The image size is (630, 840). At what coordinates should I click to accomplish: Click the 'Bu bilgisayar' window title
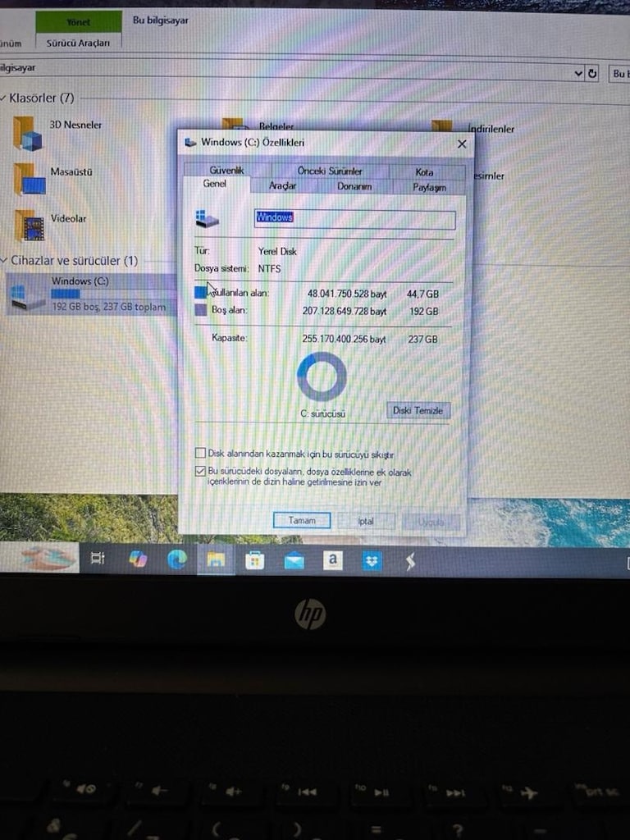160,21
